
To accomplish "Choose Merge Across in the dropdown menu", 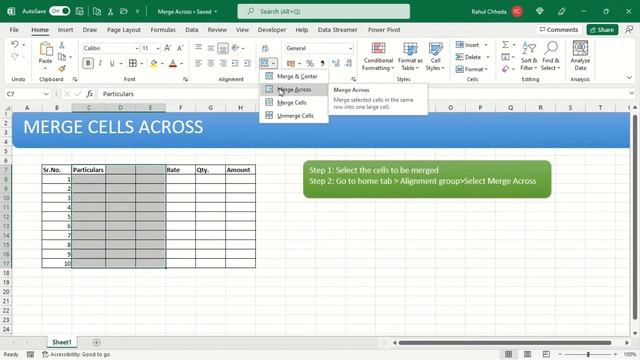I will (x=293, y=89).
